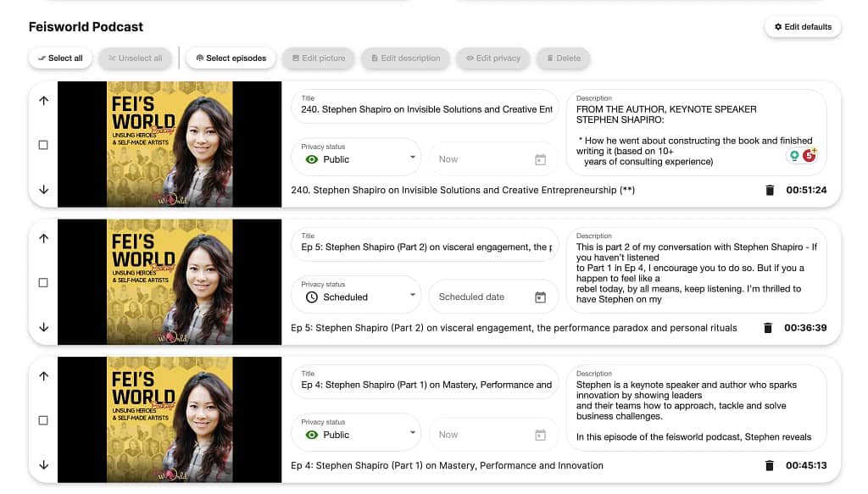Expand the Scheduled privacy dropdown for Ep 5

coord(412,296)
